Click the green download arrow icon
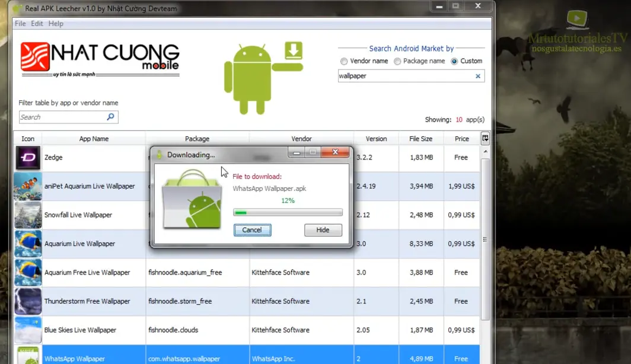This screenshot has height=364, width=631. 294,50
